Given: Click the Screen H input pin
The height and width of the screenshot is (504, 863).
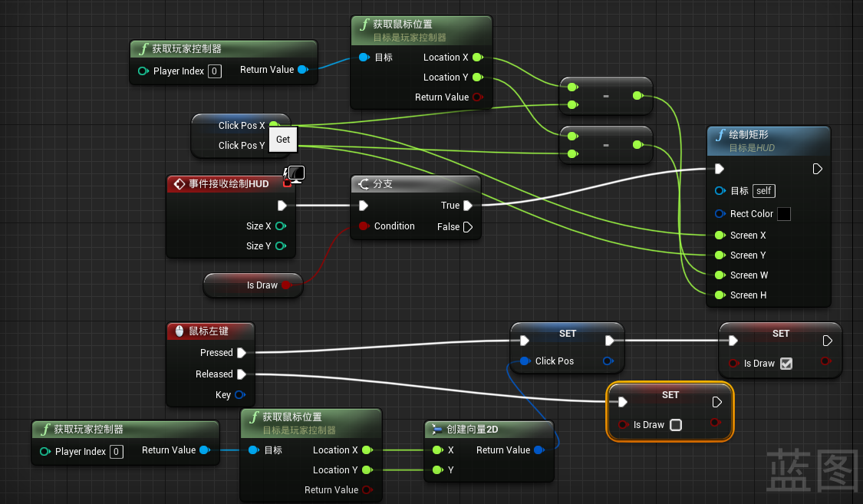Looking at the screenshot, I should click(720, 295).
